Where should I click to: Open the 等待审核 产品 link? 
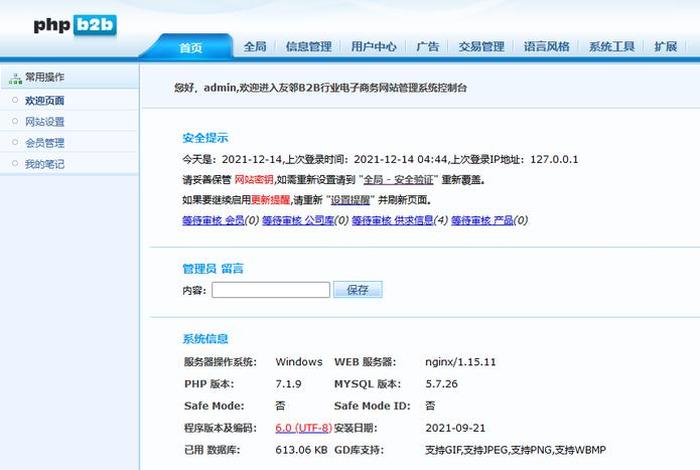(x=482, y=220)
